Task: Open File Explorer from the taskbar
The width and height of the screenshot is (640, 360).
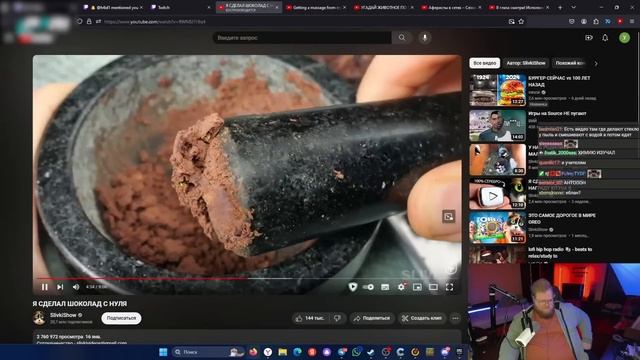Action: click(x=282, y=352)
